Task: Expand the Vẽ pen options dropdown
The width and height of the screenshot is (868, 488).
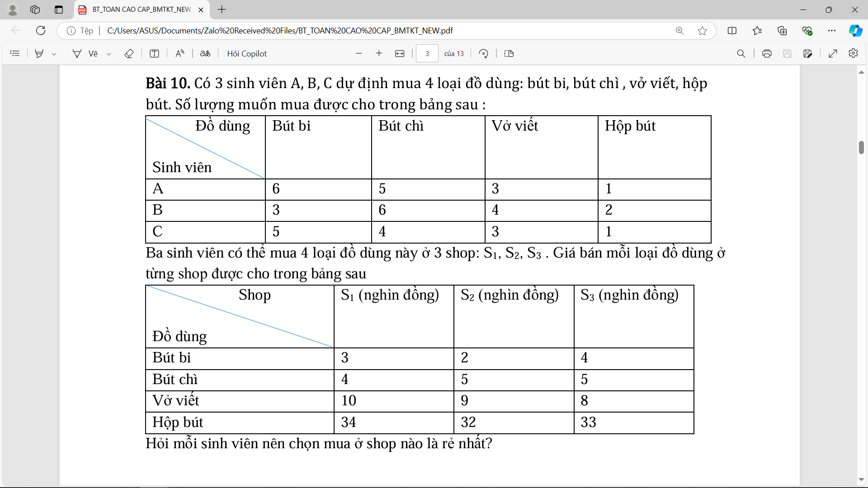Action: (108, 53)
